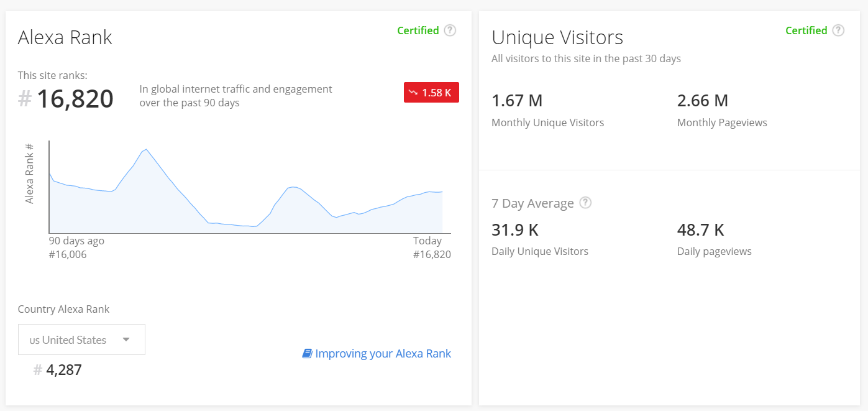Viewport: 868px width, 411px height.
Task: Open the Improving your Alexa Rank link
Action: (x=383, y=353)
